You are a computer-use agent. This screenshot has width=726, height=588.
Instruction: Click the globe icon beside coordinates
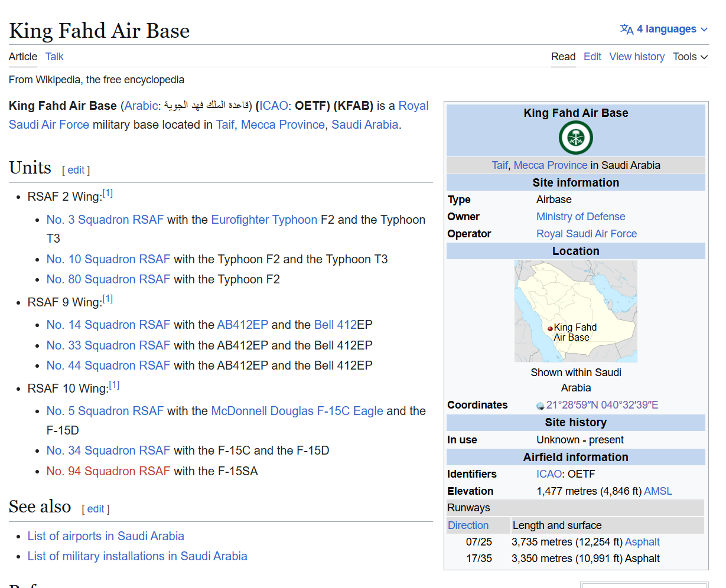540,406
